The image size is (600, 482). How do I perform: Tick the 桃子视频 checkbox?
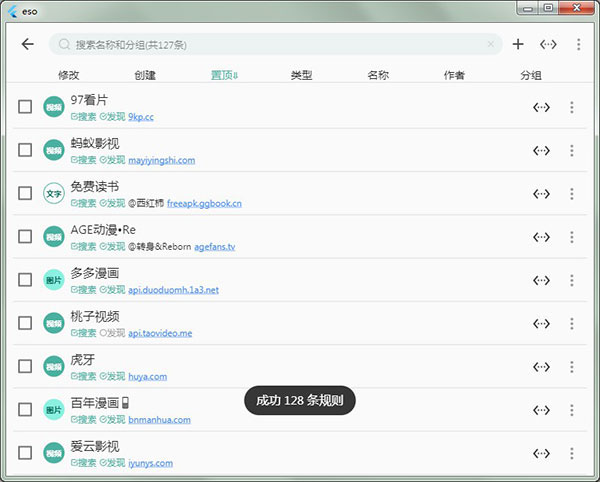click(25, 323)
